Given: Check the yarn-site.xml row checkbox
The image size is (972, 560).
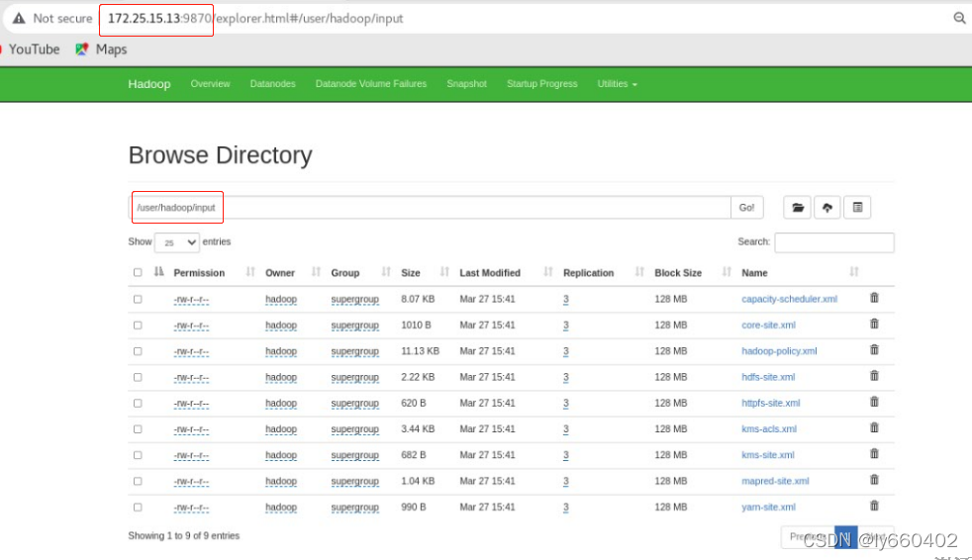Looking at the screenshot, I should coord(138,508).
